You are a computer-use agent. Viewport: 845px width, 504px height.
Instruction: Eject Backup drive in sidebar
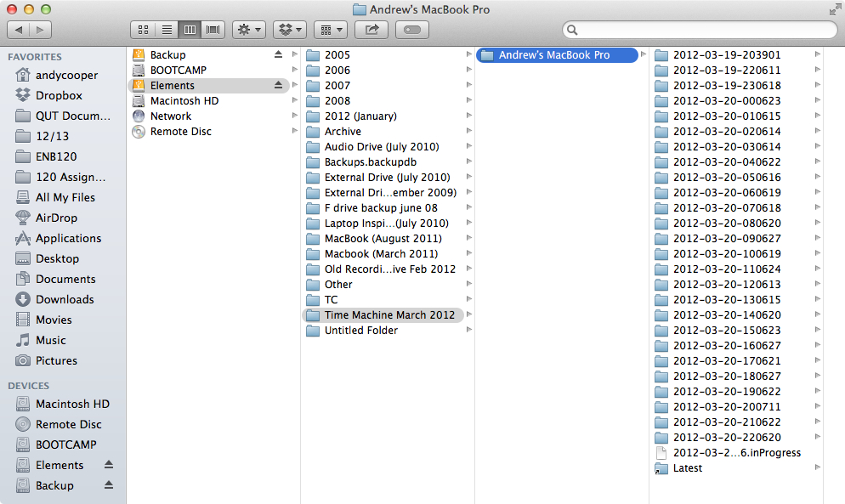(x=109, y=485)
